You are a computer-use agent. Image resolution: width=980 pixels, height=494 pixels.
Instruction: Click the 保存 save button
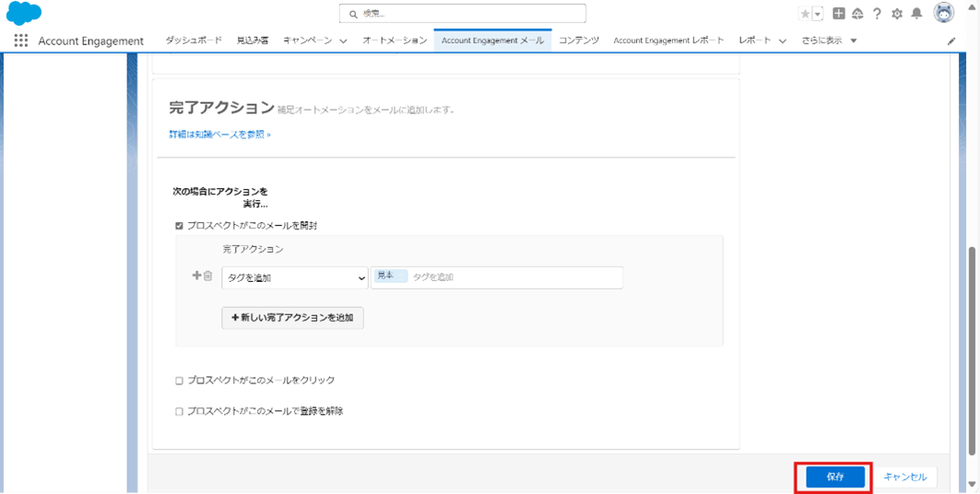835,477
